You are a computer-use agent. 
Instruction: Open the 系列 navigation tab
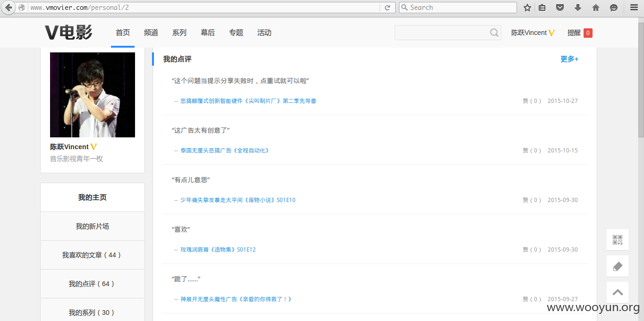[x=179, y=33]
